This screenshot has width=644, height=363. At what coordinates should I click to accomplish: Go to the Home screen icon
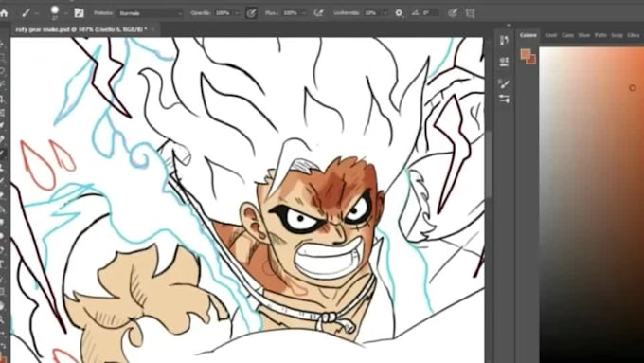4,13
